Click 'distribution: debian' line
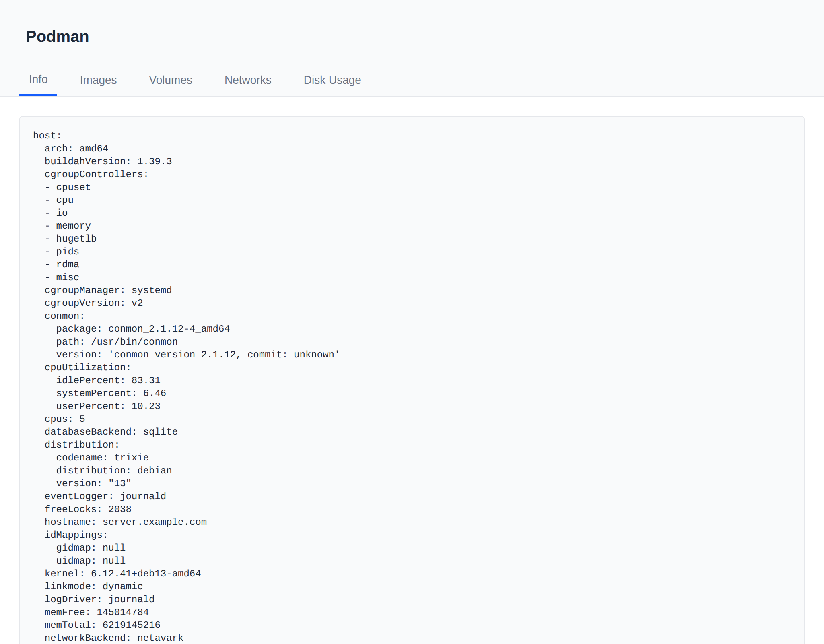 tap(114, 471)
